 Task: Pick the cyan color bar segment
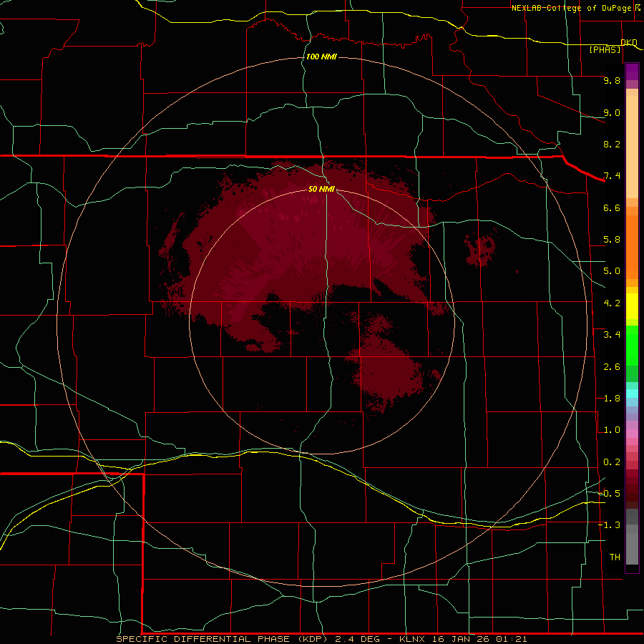632,394
